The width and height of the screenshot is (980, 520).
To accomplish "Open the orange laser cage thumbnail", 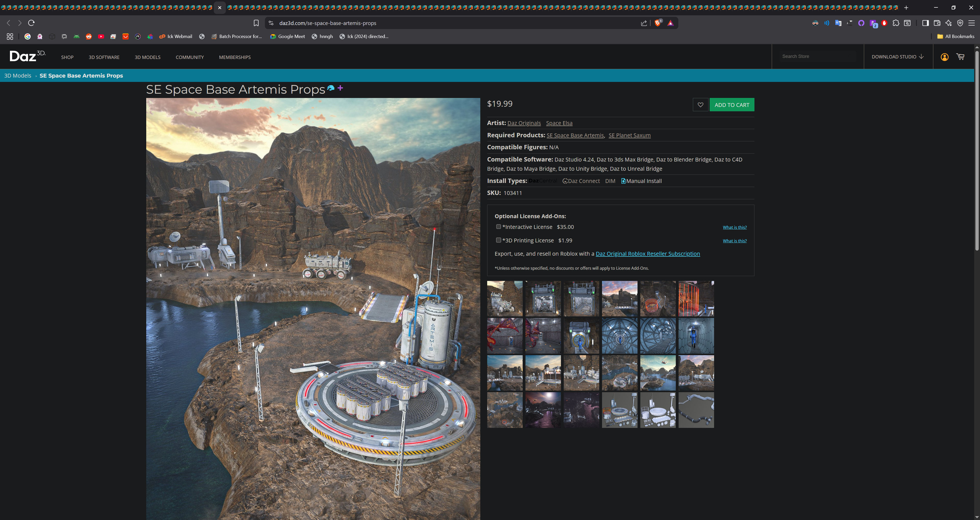I will pos(696,299).
